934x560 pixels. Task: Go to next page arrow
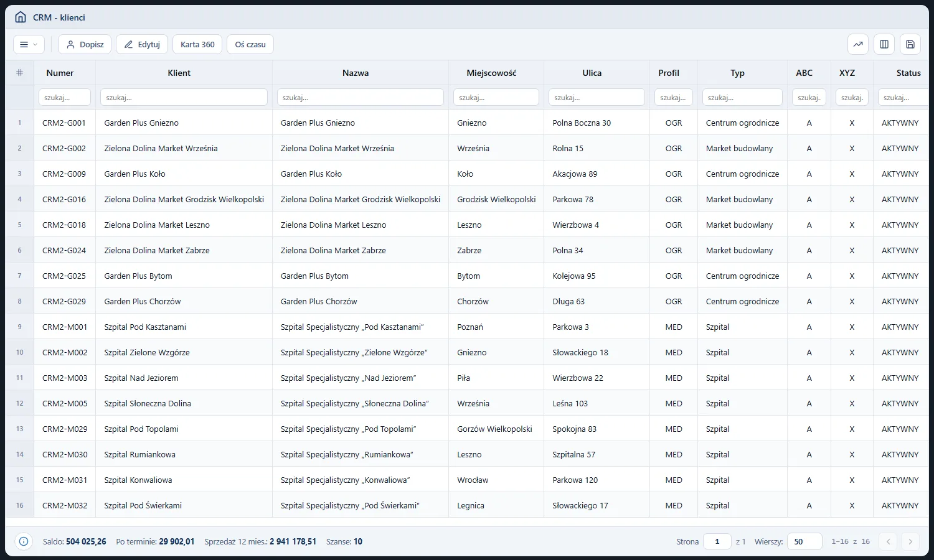pos(910,541)
